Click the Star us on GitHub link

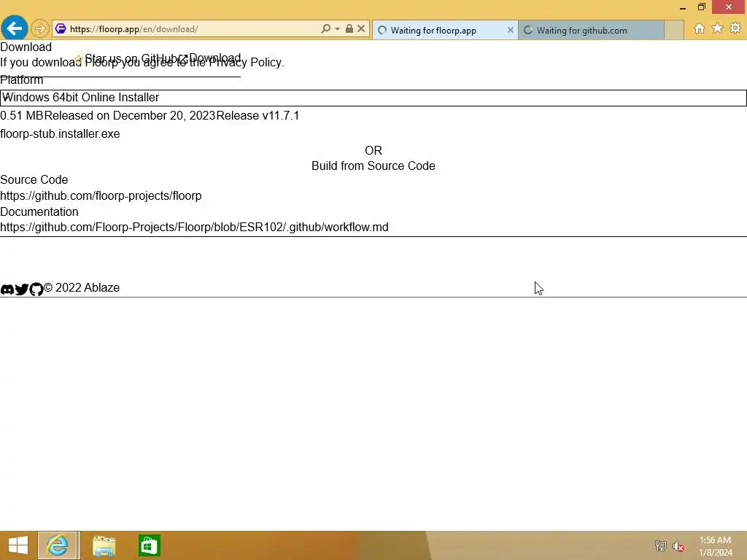click(131, 58)
